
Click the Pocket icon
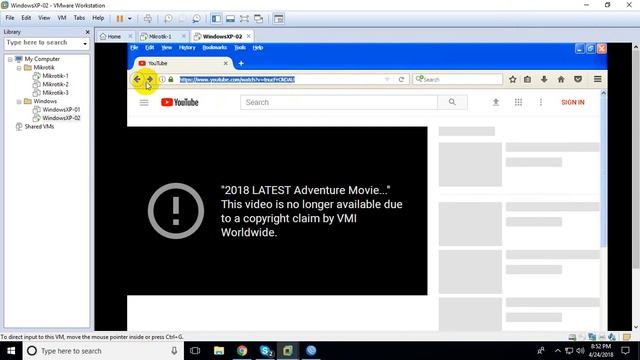[x=578, y=79]
